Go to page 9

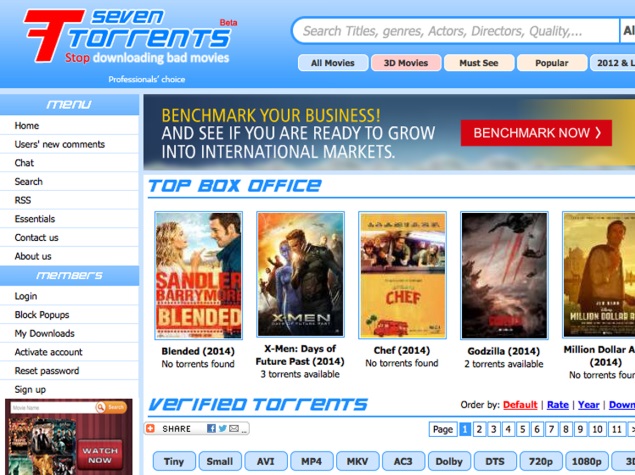[580, 429]
